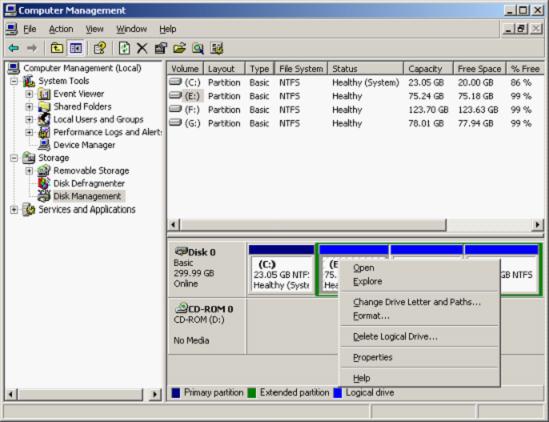
Task: Select Computer Management (Local) root node
Action: click(x=82, y=68)
